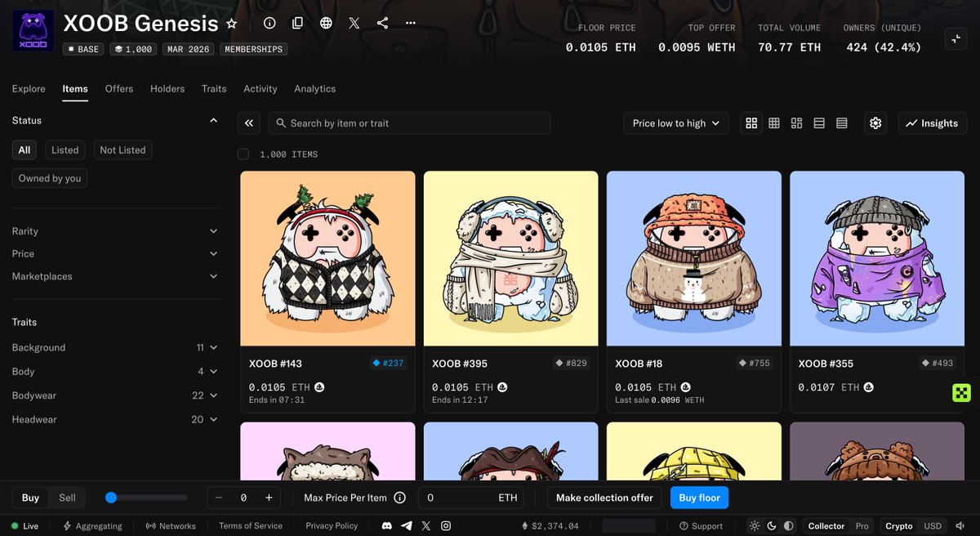Viewport: 980px width, 536px height.
Task: Expand the Bodywear trait filter
Action: 115,395
